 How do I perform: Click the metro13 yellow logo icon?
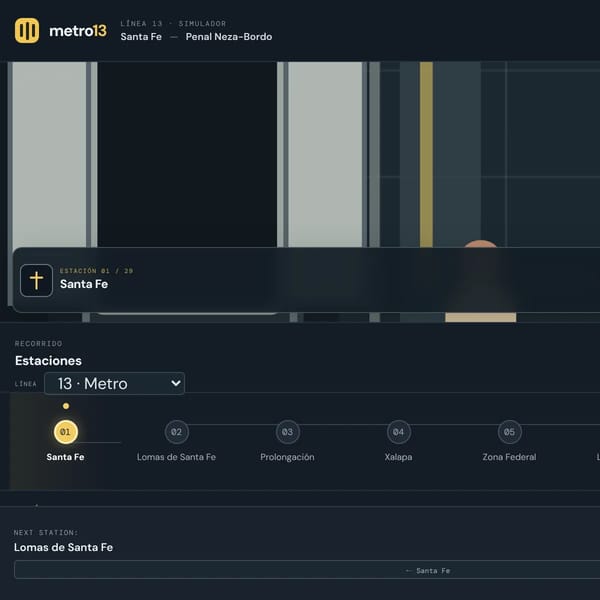[27, 31]
